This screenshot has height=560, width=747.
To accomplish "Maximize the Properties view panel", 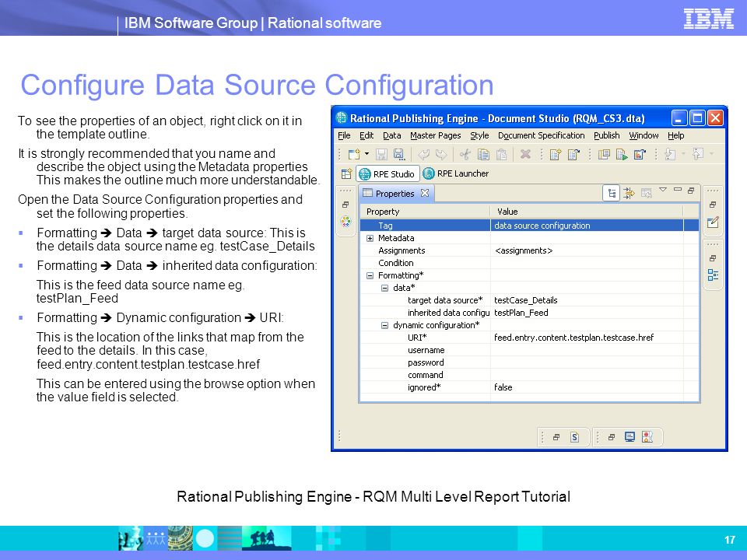I will click(x=691, y=190).
